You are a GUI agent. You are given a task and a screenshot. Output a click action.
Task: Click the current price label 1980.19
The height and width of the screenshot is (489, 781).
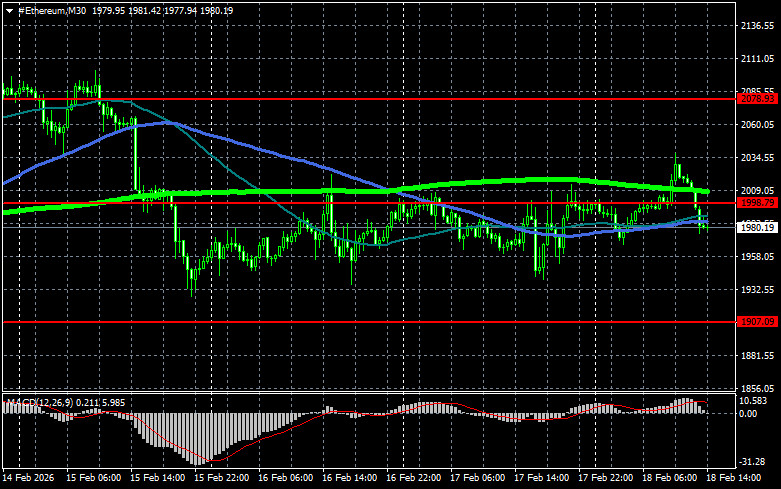pos(757,228)
